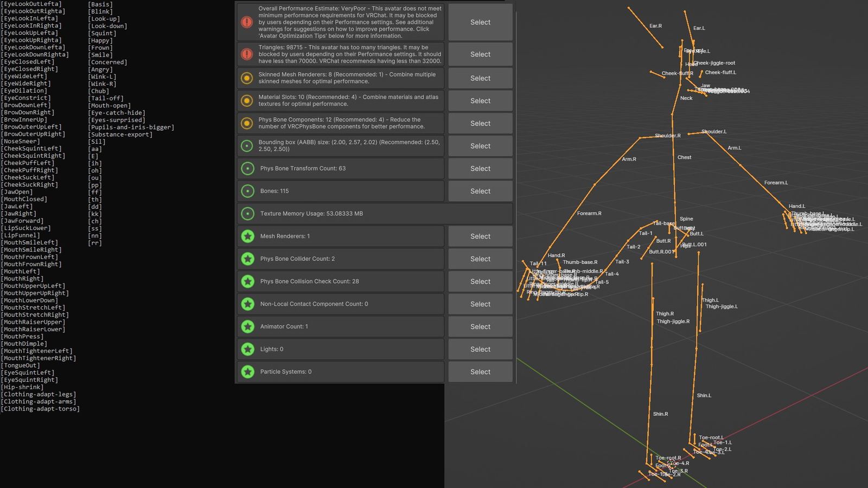The image size is (868, 488).
Task: Click the star icon beside Non-Local Contact Component Count
Action: (248, 304)
